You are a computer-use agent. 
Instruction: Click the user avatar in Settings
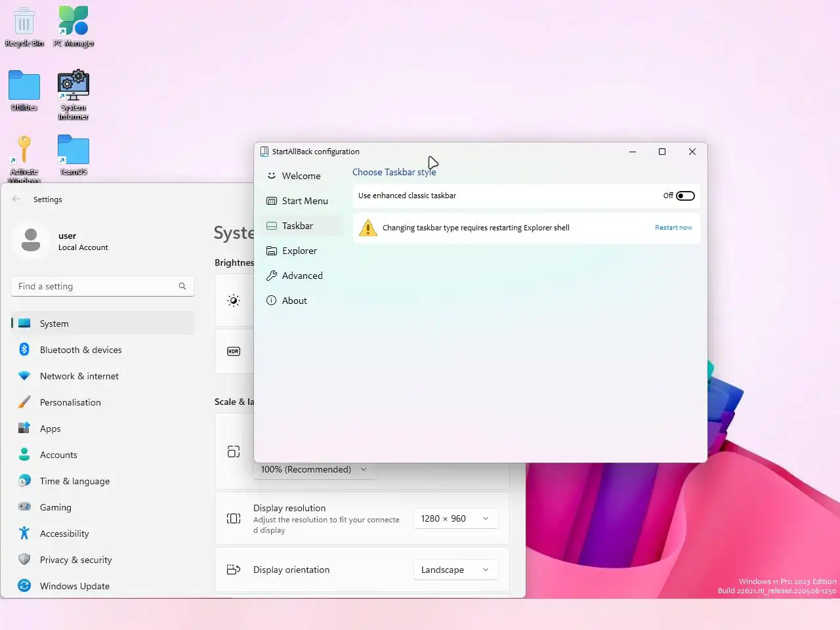pos(31,240)
